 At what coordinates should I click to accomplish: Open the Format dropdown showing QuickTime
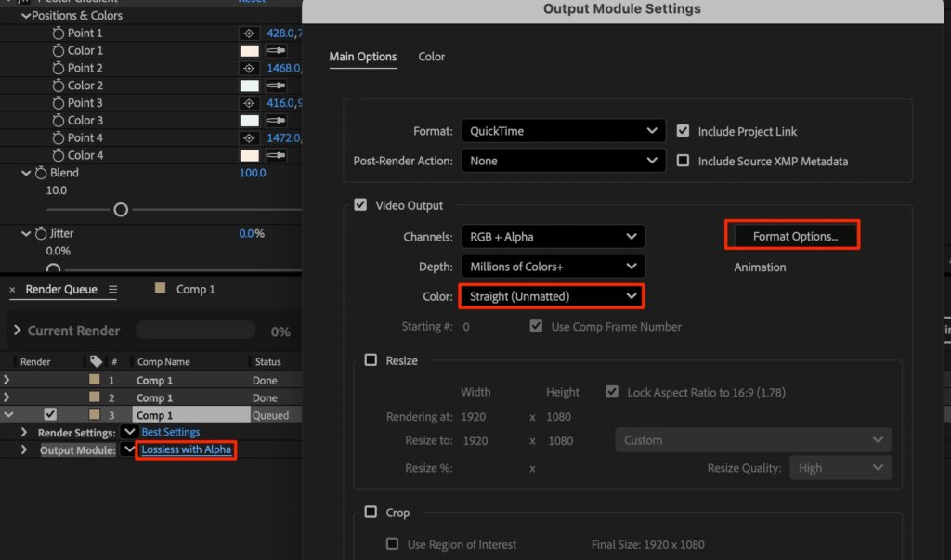tap(563, 131)
